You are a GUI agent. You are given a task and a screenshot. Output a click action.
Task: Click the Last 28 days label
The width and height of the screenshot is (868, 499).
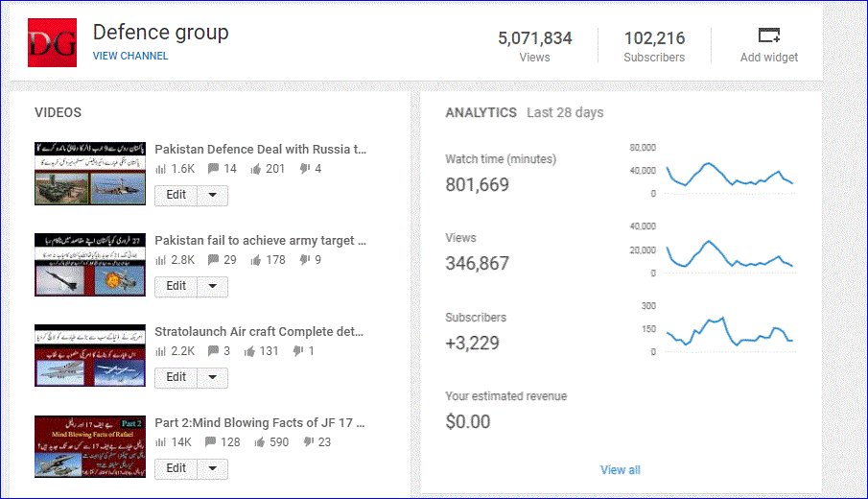pos(565,112)
